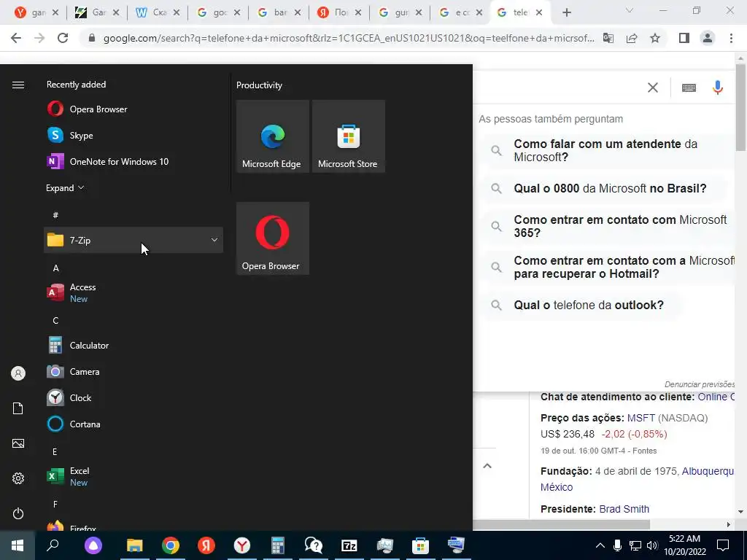This screenshot has width=747, height=560.
Task: Clear the Google search box
Action: [653, 87]
